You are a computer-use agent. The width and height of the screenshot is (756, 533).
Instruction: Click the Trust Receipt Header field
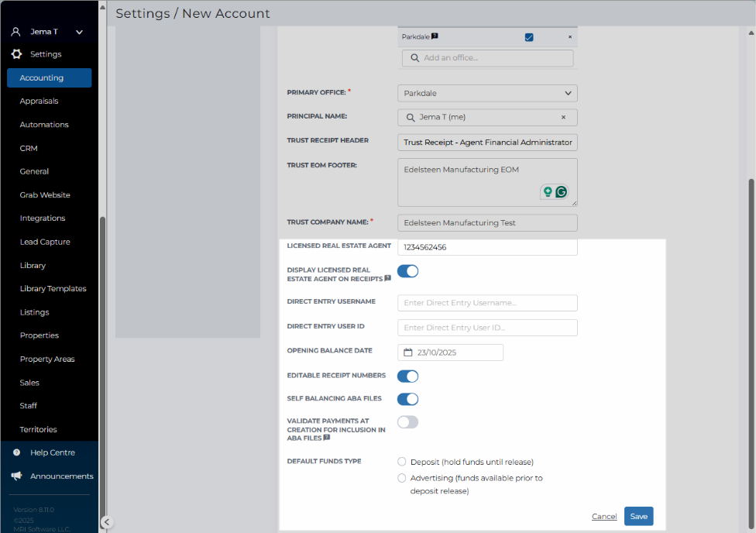[487, 143]
